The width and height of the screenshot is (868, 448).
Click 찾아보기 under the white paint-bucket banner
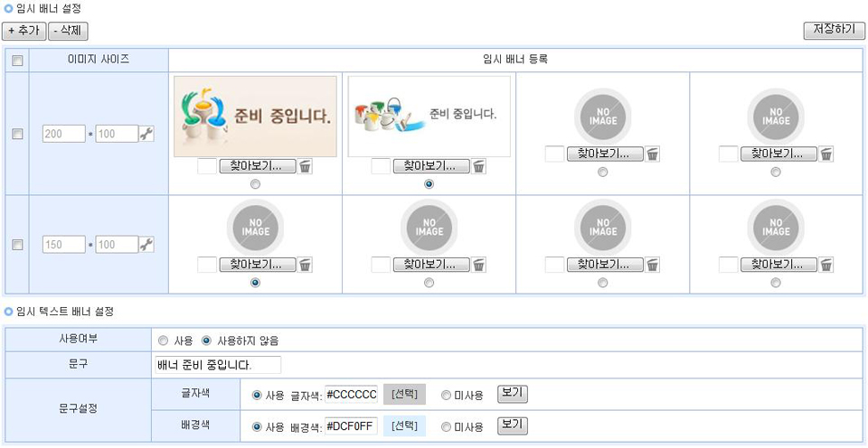coord(430,166)
